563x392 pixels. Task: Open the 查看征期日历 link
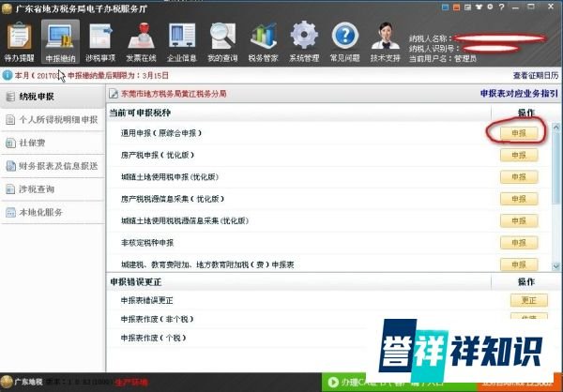(x=536, y=75)
